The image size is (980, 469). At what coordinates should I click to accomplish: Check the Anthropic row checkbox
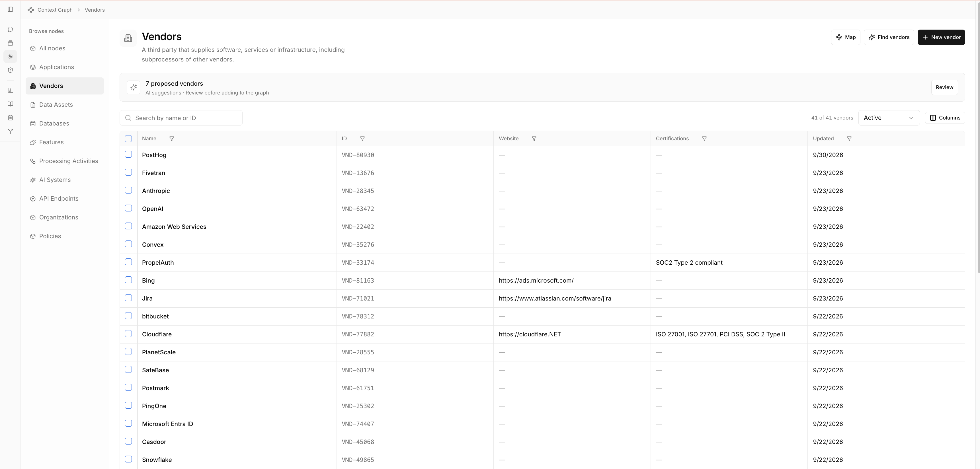pyautogui.click(x=128, y=190)
